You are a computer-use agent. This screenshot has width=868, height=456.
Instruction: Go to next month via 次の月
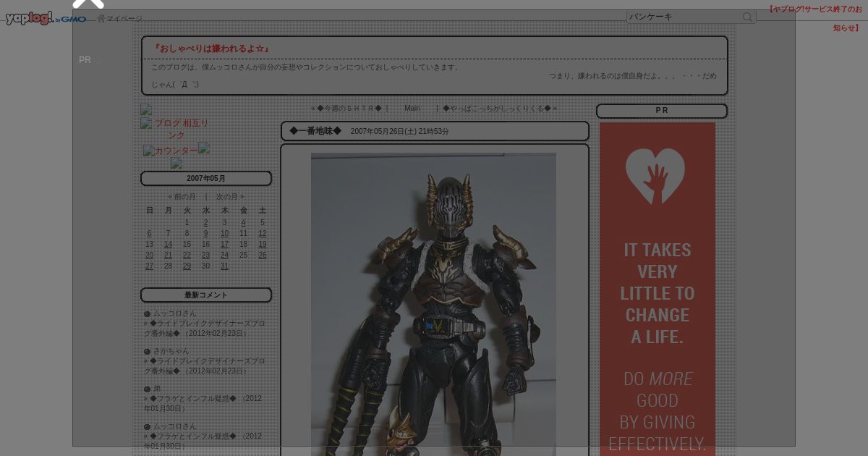230,197
